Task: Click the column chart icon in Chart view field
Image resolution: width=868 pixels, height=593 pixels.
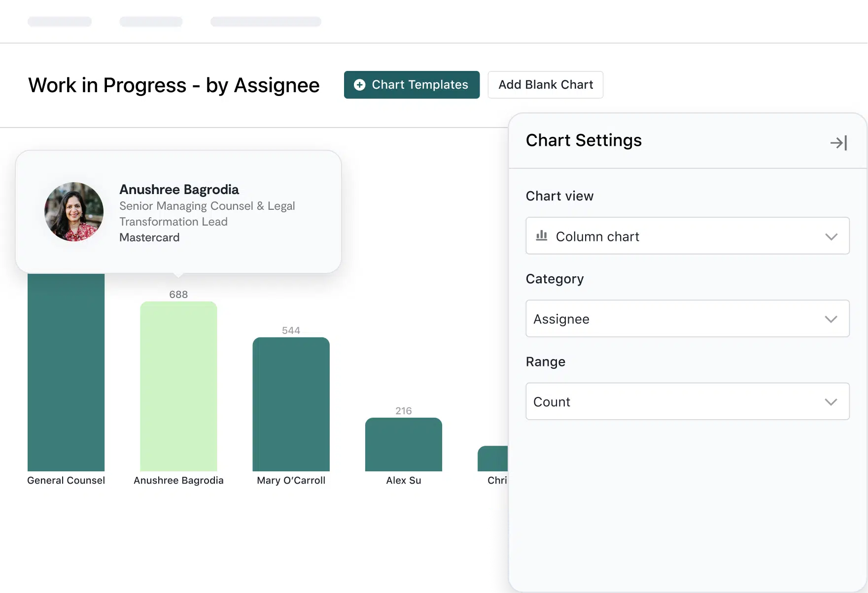Action: click(x=542, y=236)
